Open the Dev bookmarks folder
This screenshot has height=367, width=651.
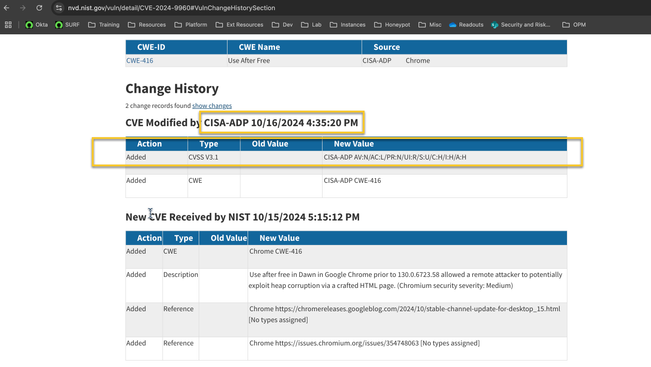pos(282,25)
